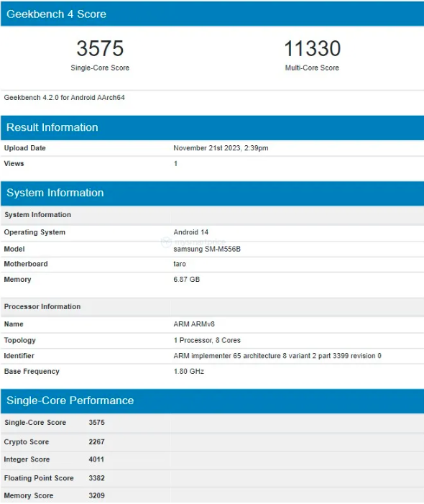
Task: Click the Name label in Processor Information
Action: (14, 324)
